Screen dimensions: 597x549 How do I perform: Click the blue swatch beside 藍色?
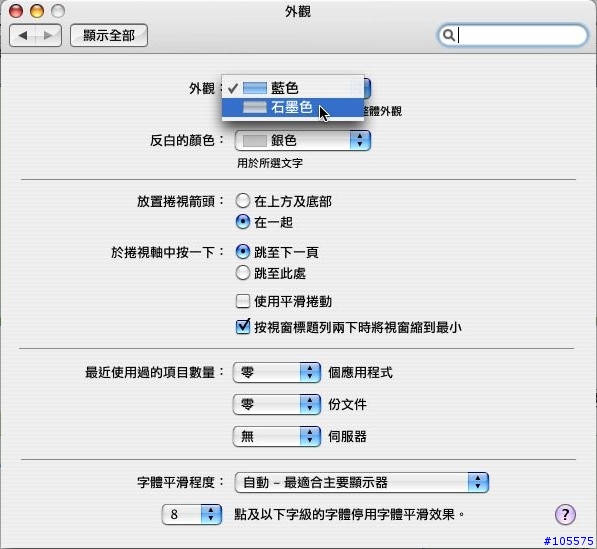[x=254, y=88]
